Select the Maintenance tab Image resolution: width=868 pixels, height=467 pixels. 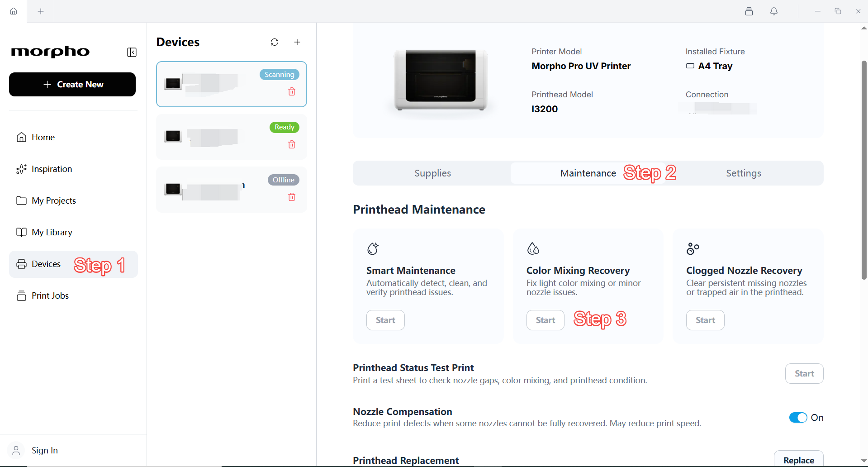(x=588, y=173)
